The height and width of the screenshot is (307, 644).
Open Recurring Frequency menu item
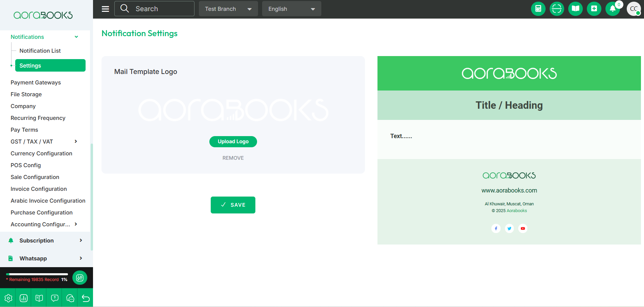click(38, 118)
